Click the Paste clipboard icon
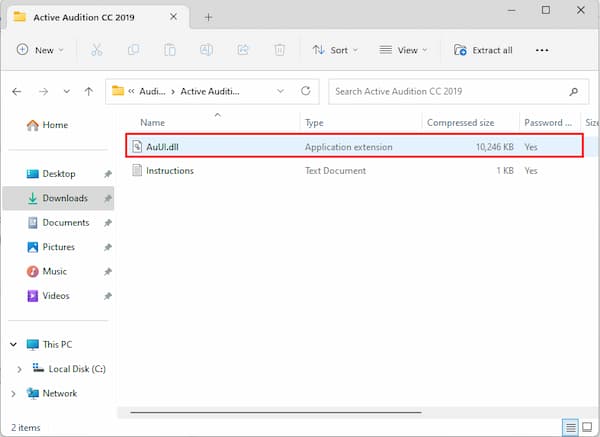Screen dimensions: 600x437 point(170,50)
